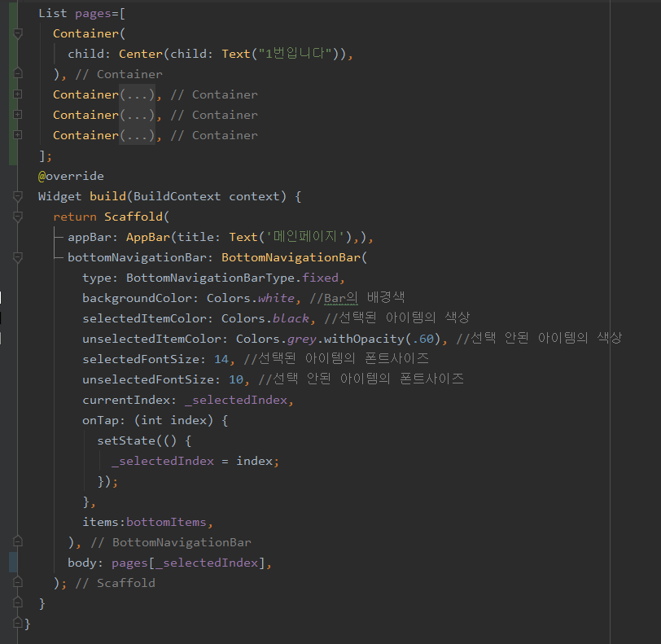
Task: Click the 'fixed' enum value
Action: [321, 278]
